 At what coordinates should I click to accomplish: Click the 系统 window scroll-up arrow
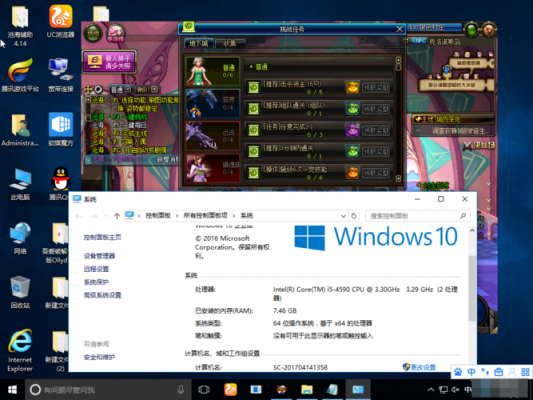click(472, 230)
